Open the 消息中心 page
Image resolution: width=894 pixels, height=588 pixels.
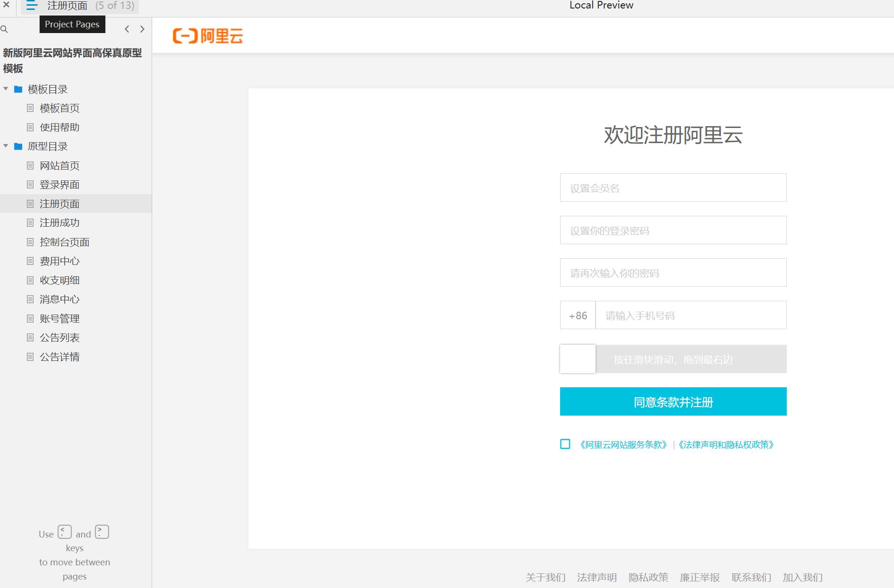(x=60, y=299)
